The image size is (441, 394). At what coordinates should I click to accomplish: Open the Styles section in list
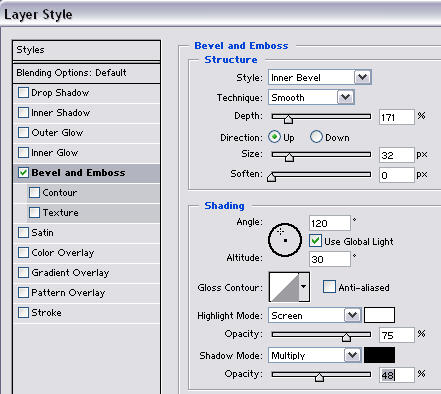tap(86, 50)
